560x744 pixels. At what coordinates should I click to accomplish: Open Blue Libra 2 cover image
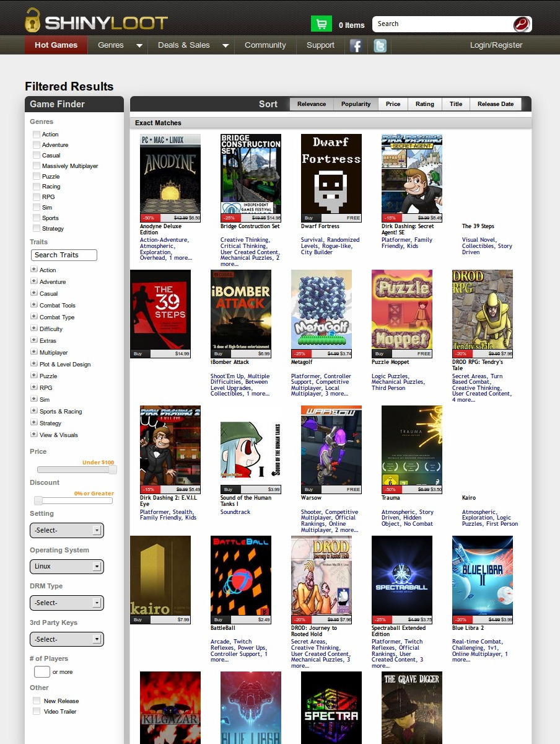tap(483, 575)
